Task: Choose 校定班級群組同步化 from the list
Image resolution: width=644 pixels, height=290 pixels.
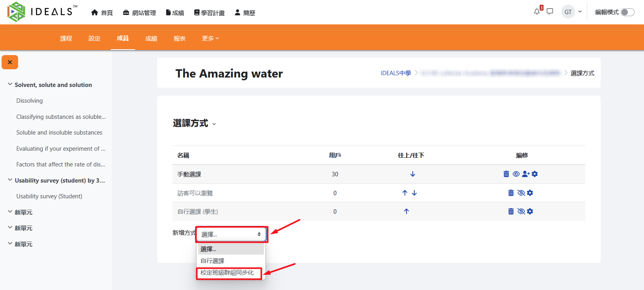Action: pyautogui.click(x=227, y=273)
